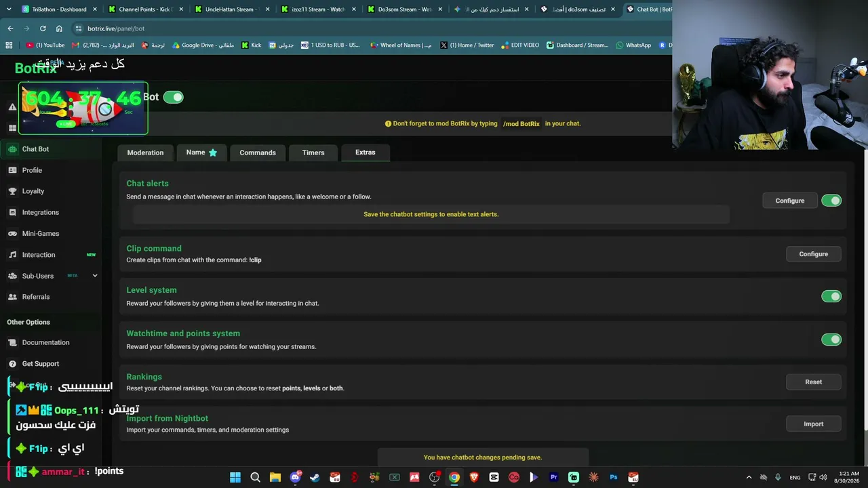Open File Explorer from taskbar
Image resolution: width=868 pixels, height=488 pixels.
click(275, 477)
